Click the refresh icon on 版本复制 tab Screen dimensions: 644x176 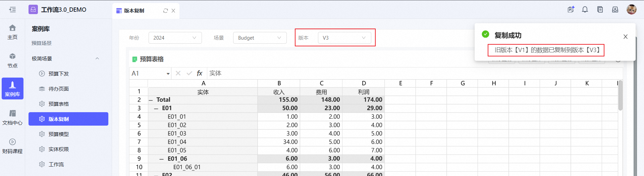(x=165, y=11)
